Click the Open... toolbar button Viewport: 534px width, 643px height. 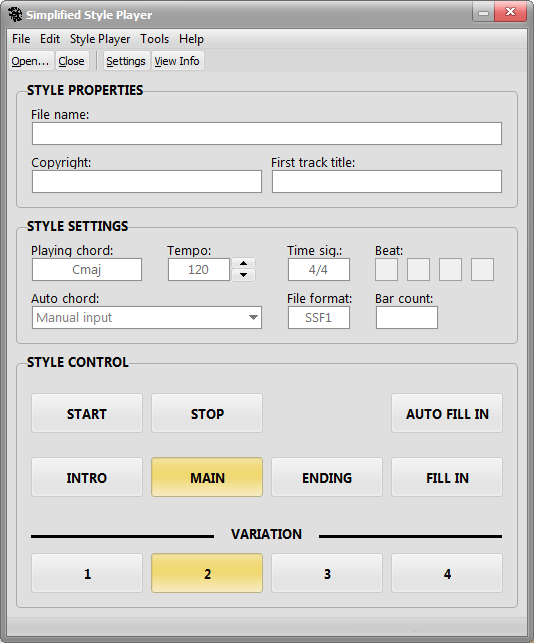(31, 61)
